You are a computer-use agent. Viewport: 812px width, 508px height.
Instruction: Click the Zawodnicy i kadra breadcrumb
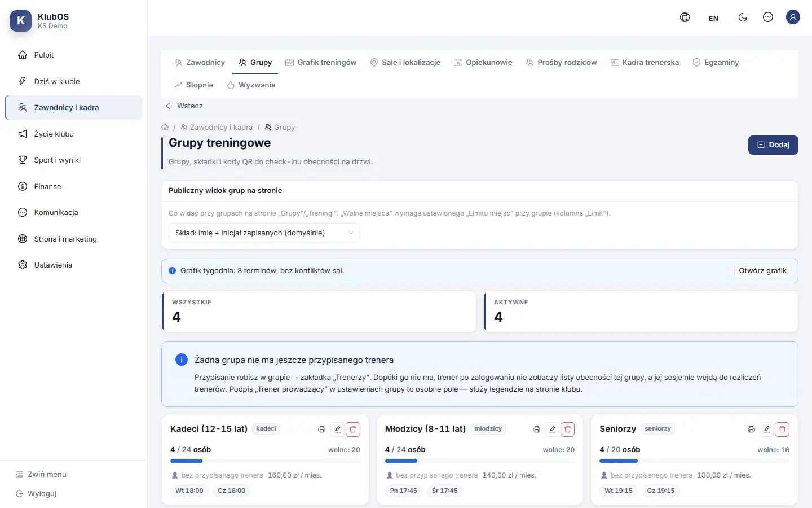coord(217,128)
